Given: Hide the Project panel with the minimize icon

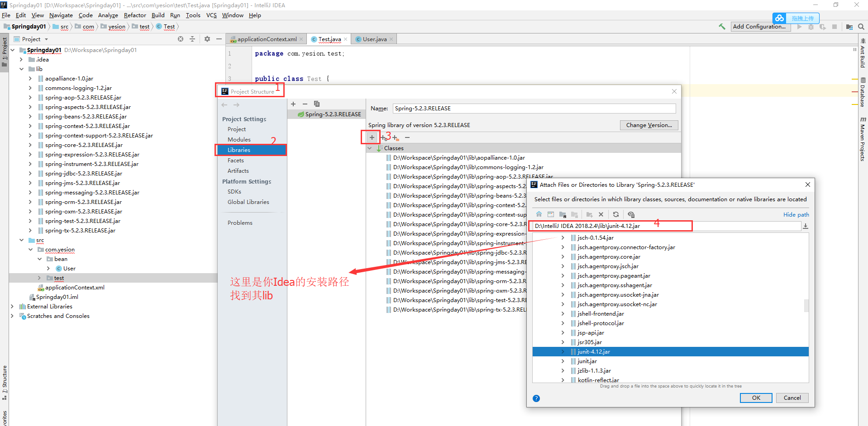Looking at the screenshot, I should (219, 39).
